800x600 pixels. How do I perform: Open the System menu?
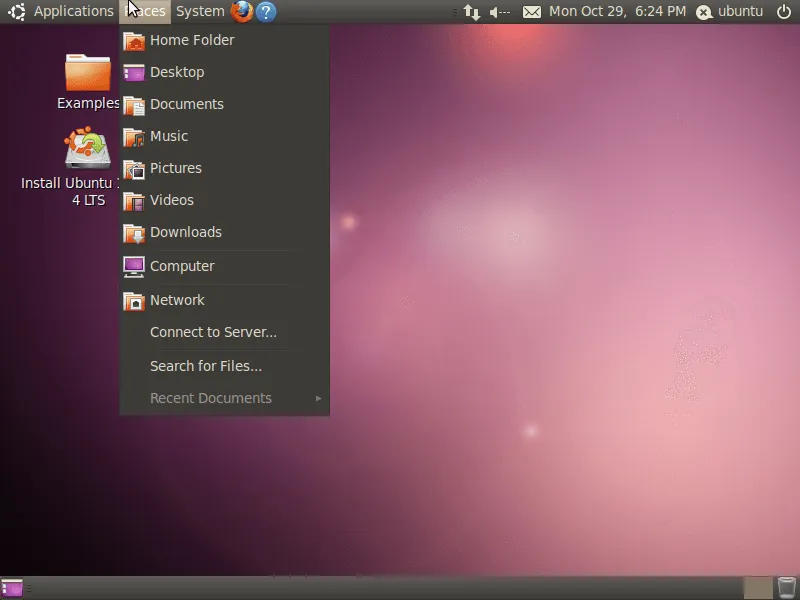point(200,11)
